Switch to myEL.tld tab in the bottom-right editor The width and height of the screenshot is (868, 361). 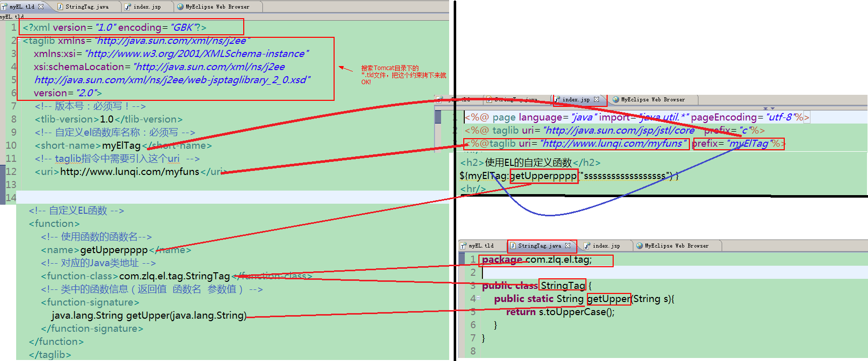pyautogui.click(x=481, y=246)
